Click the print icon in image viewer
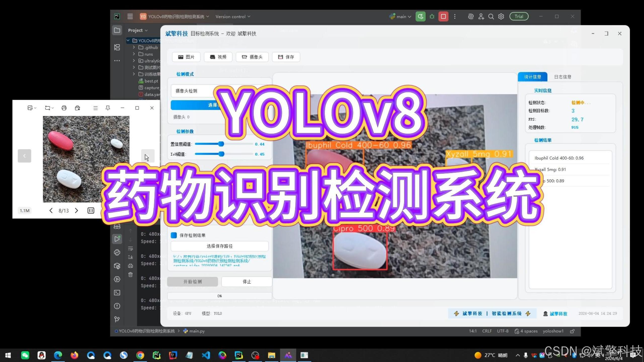644x362 pixels. tap(64, 108)
